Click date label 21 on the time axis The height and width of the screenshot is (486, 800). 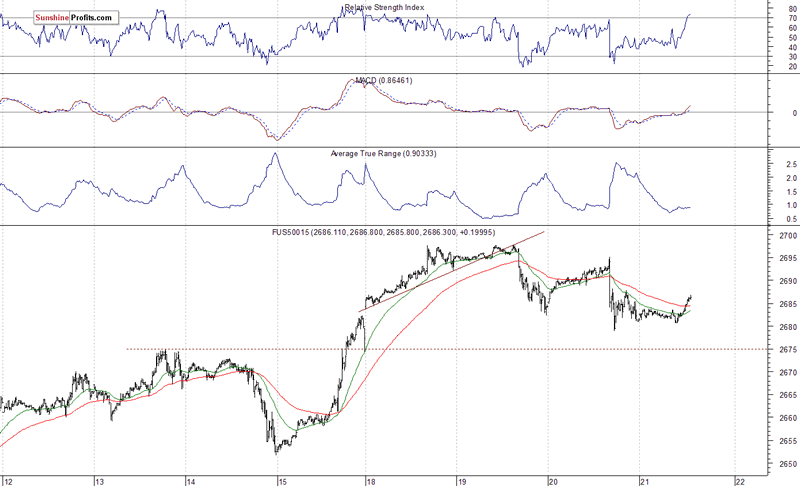tap(645, 479)
